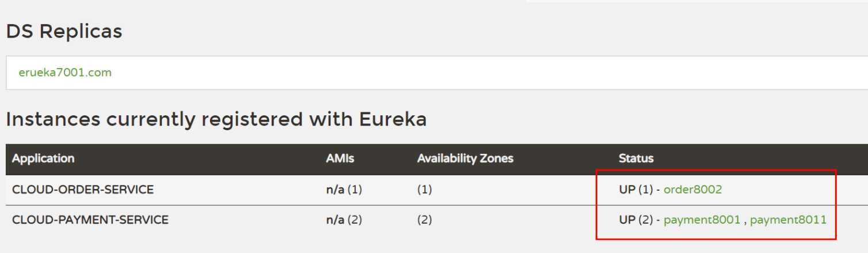Open the order8002 instance link
The image size is (868, 253).
pos(692,190)
